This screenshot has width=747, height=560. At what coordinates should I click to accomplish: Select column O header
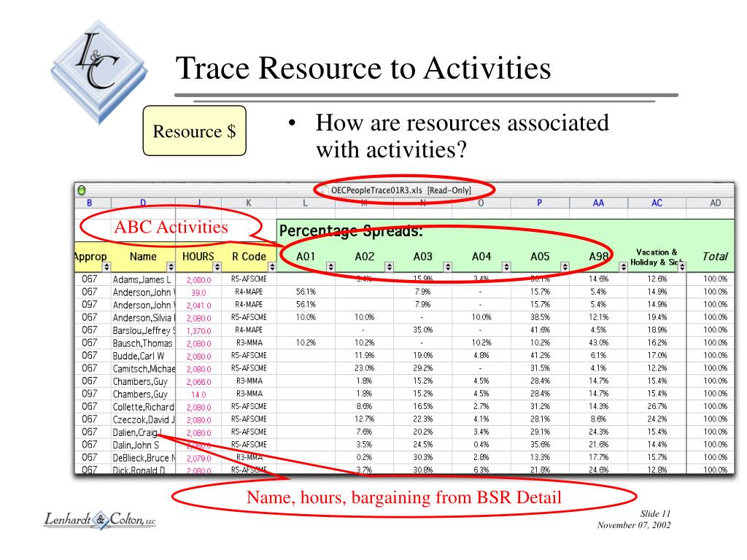coord(481,203)
